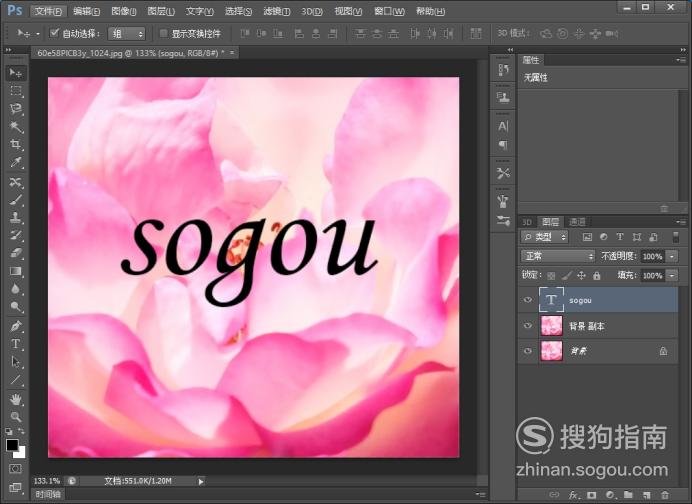This screenshot has width=692, height=504.
Task: Edit fill 100% field
Action: (x=653, y=276)
